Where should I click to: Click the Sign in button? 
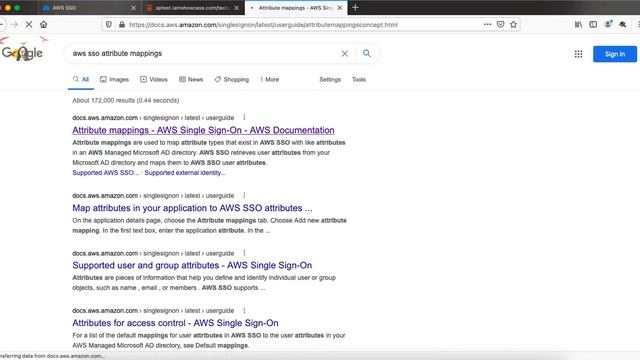[x=615, y=54]
